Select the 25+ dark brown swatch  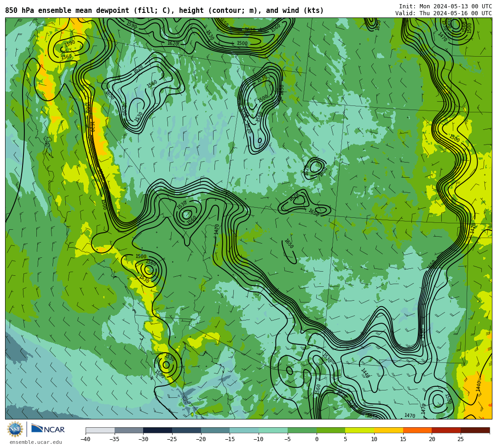tap(475, 430)
